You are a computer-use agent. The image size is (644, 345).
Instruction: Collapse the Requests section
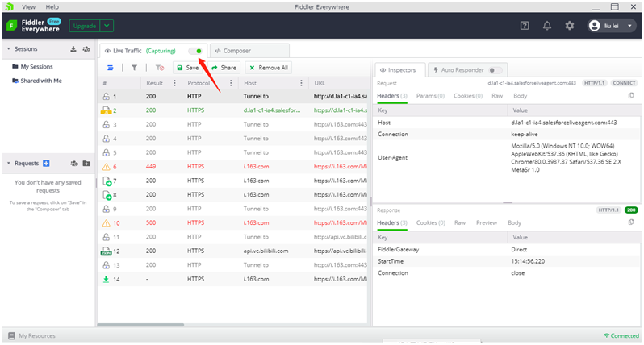tap(8, 164)
